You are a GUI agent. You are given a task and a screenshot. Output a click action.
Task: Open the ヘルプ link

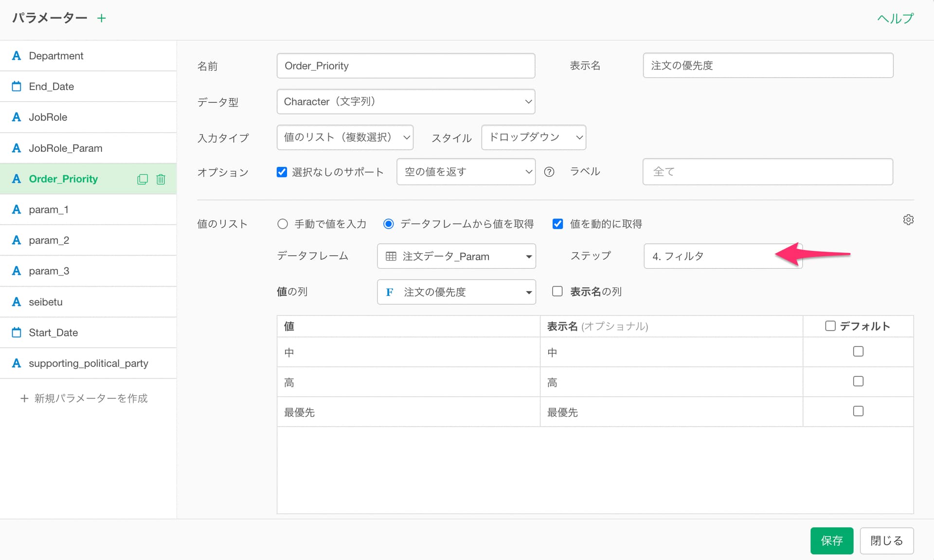coord(896,18)
